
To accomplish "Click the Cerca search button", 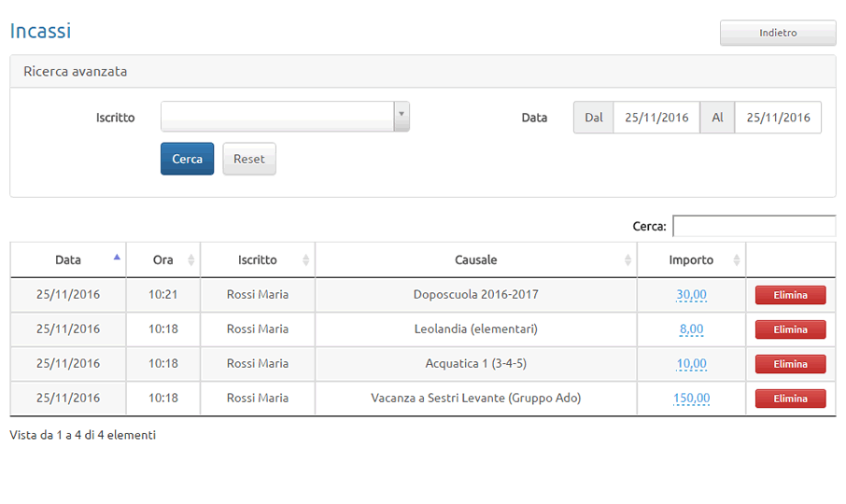I will point(187,159).
